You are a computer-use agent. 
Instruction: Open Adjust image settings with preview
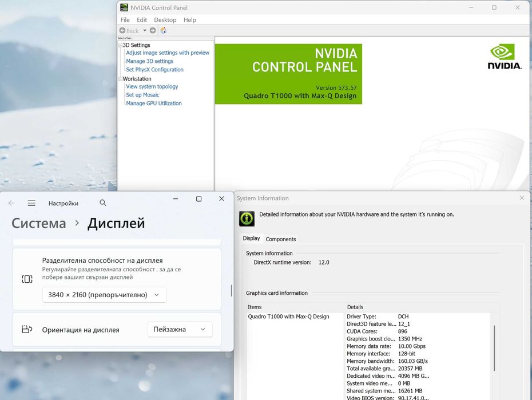click(x=168, y=53)
